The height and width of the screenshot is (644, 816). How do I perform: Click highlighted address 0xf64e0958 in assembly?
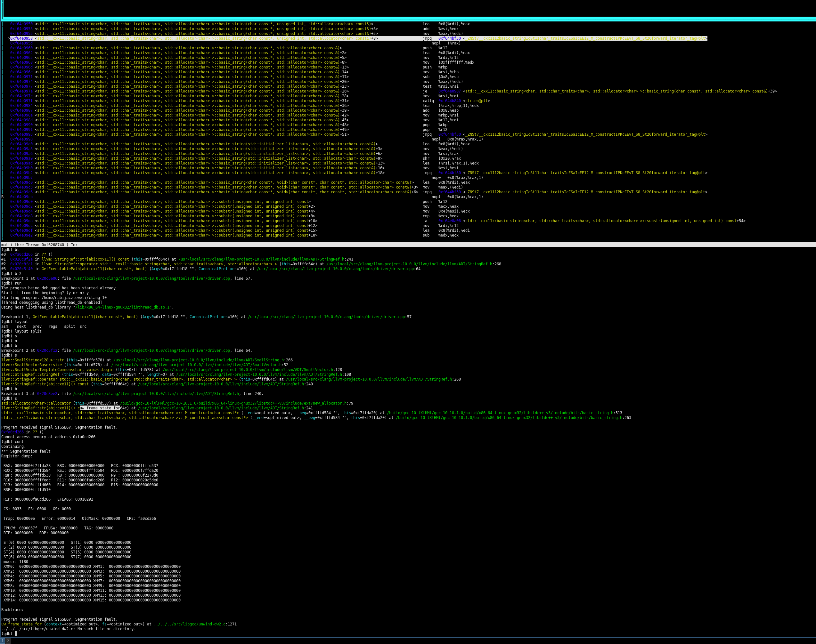[x=21, y=38]
